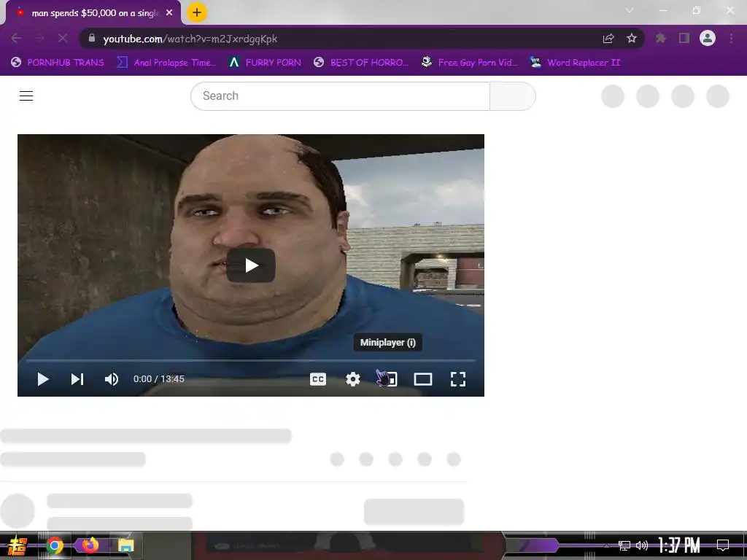Viewport: 747px width, 560px height.
Task: Mute the video with the volume icon
Action: [112, 379]
